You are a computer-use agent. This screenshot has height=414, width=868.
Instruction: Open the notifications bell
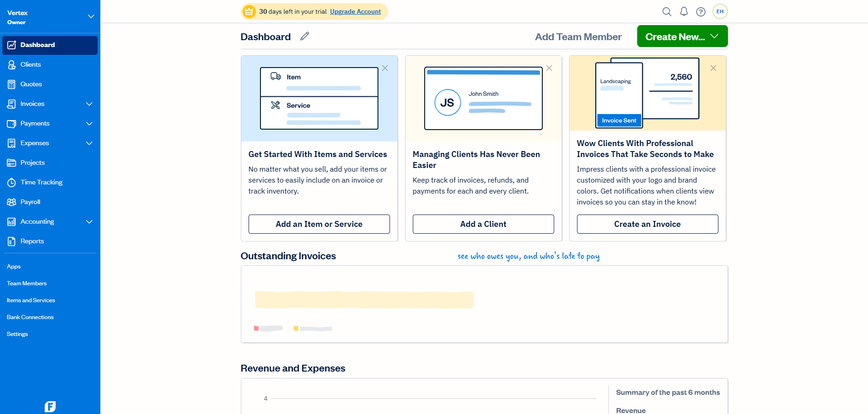684,12
